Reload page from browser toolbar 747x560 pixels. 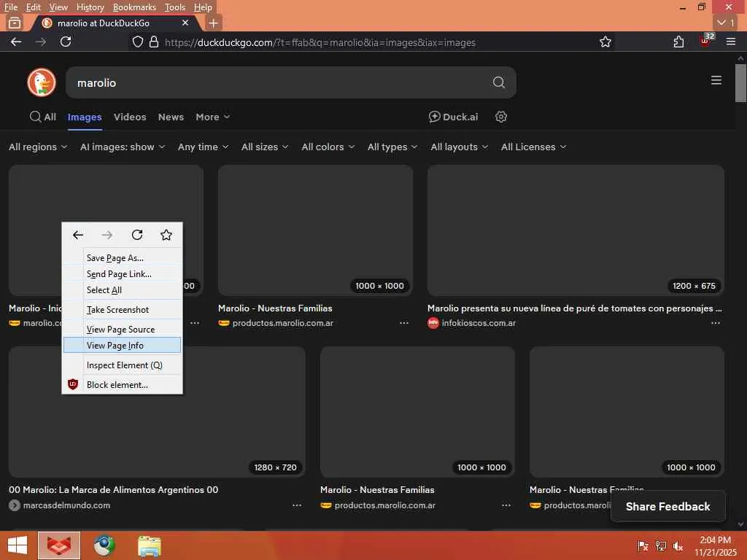pyautogui.click(x=66, y=42)
